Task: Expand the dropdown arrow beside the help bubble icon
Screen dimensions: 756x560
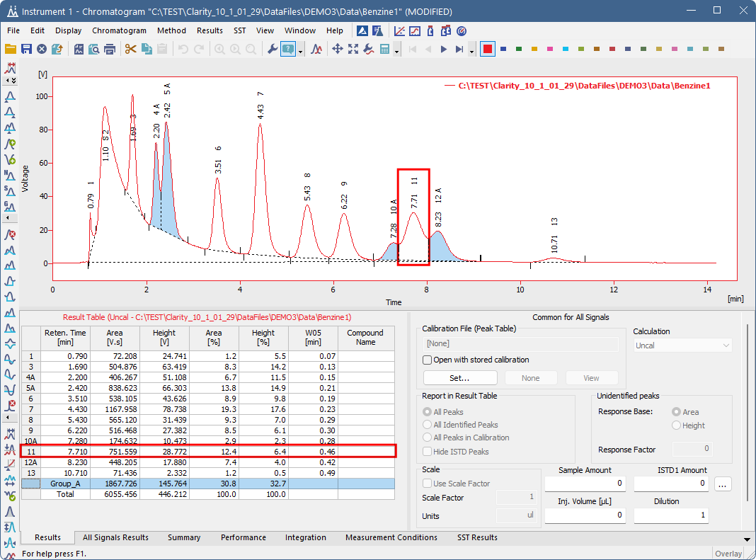Action: pyautogui.click(x=301, y=50)
